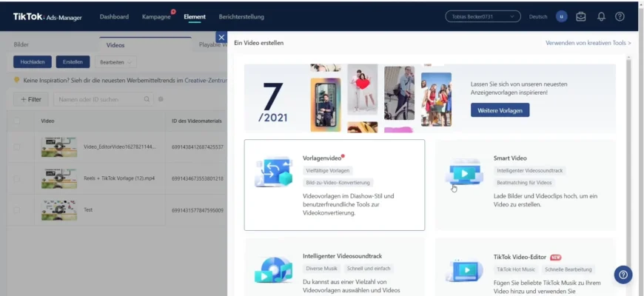The image size is (644, 296).
Task: Open the Test video thumbnail
Action: click(59, 210)
